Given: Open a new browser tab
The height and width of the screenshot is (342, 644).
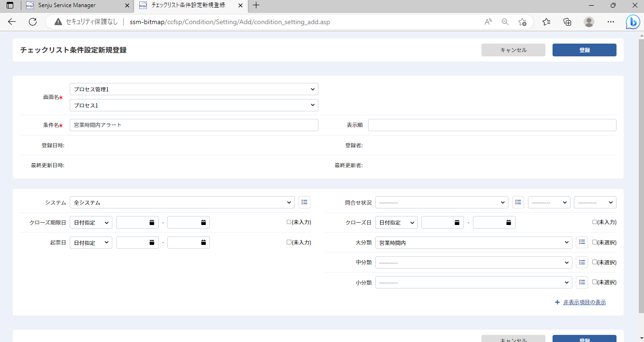Looking at the screenshot, I should (x=256, y=5).
